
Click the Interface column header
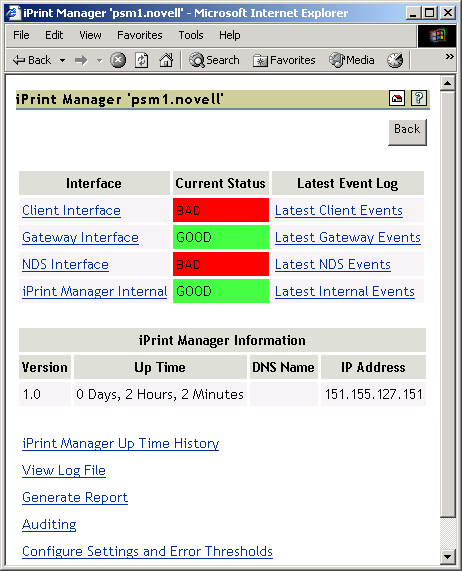tap(94, 183)
